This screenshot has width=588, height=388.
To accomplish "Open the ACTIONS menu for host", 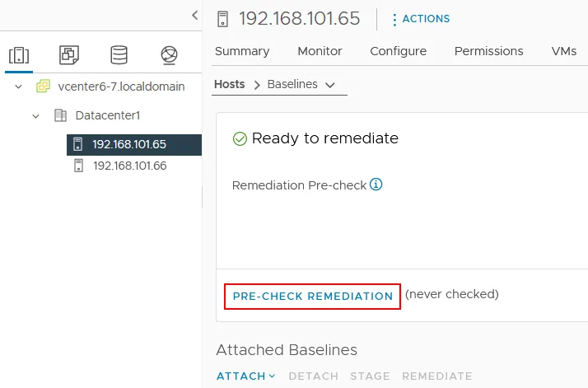I will [421, 19].
